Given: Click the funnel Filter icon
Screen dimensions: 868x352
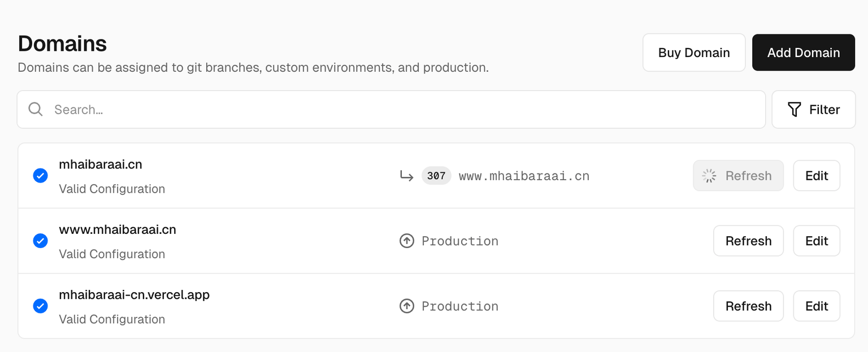Looking at the screenshot, I should [794, 110].
